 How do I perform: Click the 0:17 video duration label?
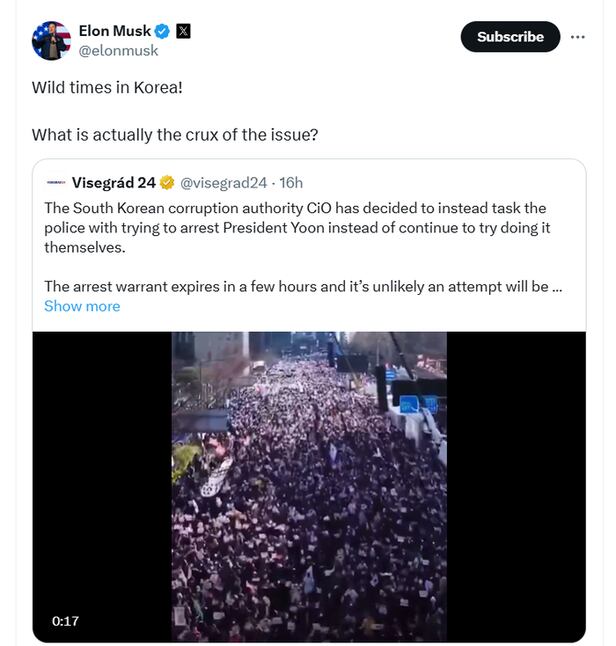66,621
